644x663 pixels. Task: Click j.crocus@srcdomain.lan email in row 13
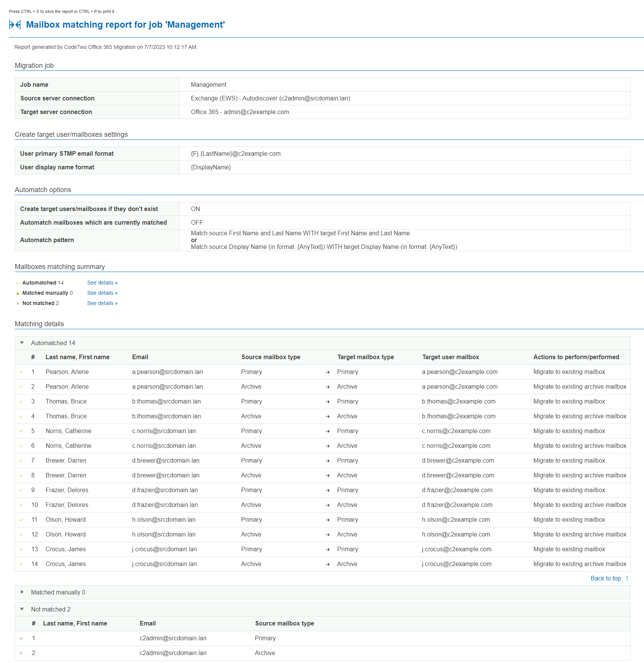coord(164,549)
